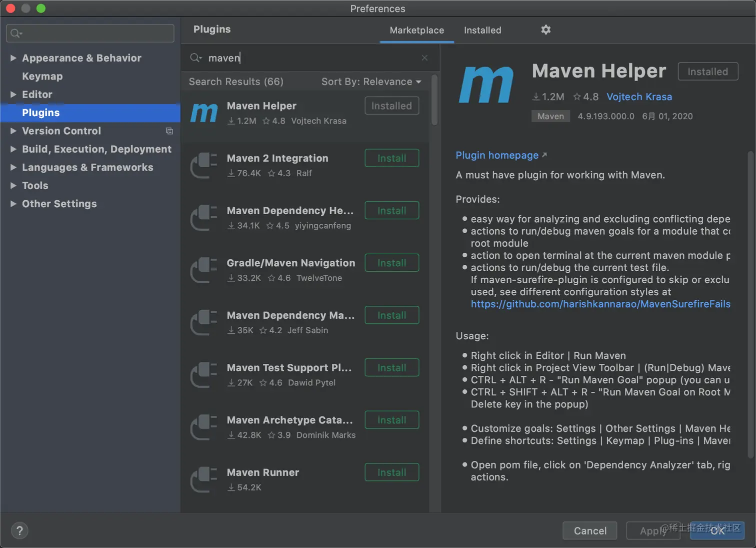The height and width of the screenshot is (548, 756).
Task: Select Plugins in the settings tree
Action: click(90, 113)
